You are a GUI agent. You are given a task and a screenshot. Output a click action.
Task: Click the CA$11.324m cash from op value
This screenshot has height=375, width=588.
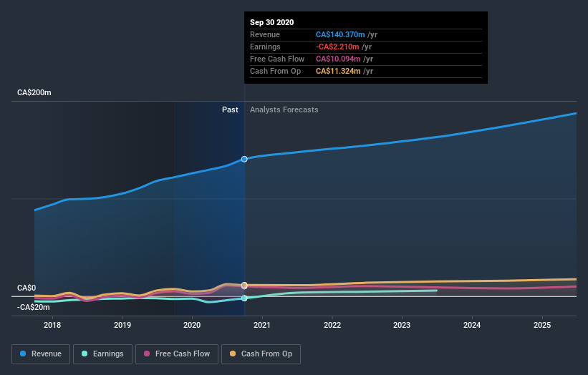point(338,71)
